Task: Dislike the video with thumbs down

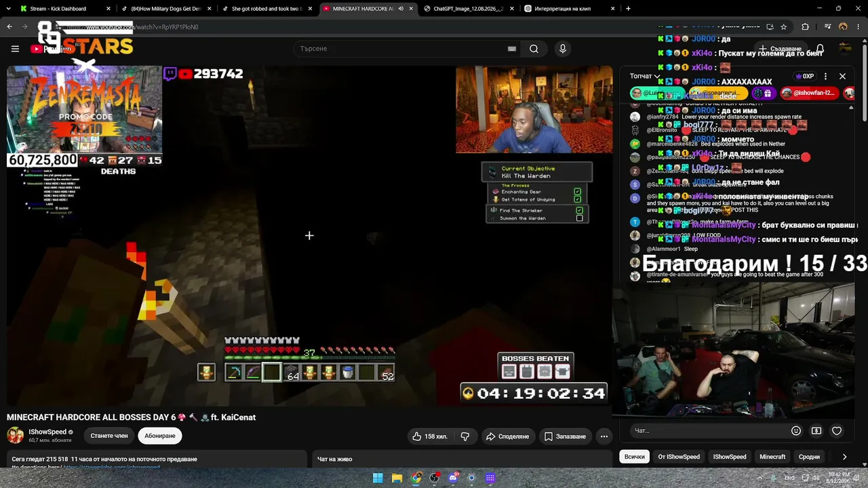Action: tap(465, 436)
